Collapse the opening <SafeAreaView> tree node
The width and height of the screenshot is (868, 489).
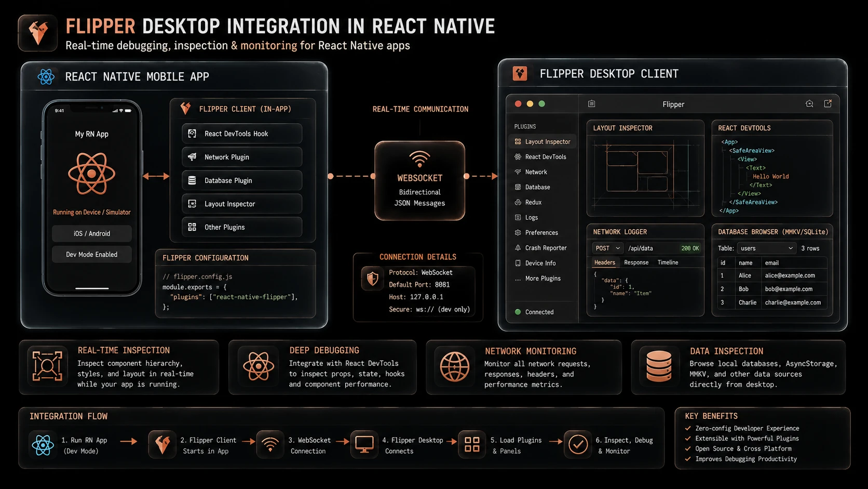click(x=752, y=151)
